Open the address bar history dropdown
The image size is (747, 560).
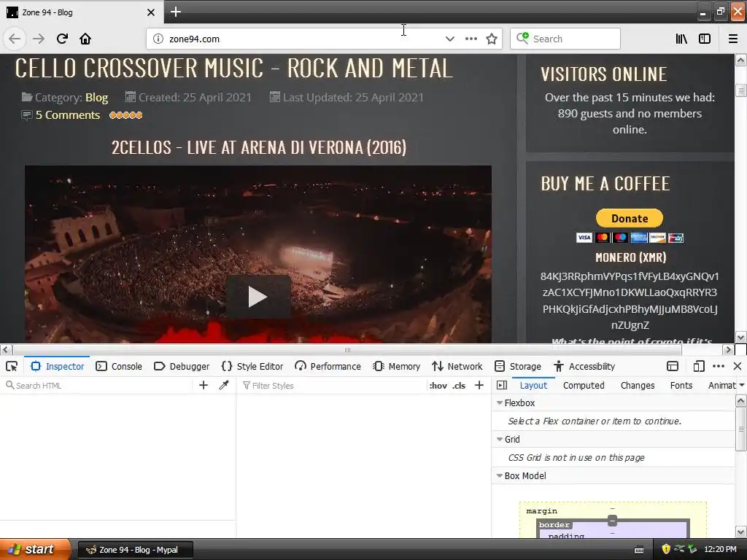coord(449,39)
